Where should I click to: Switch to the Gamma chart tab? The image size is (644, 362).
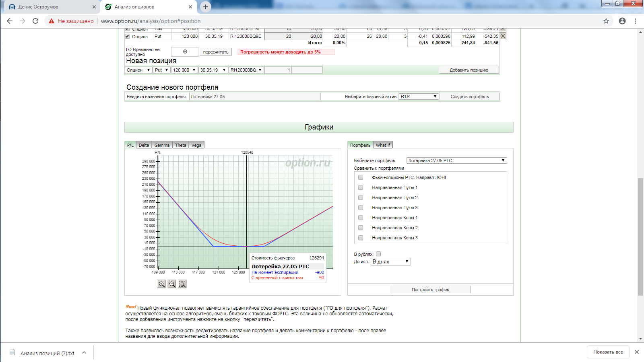pos(162,145)
